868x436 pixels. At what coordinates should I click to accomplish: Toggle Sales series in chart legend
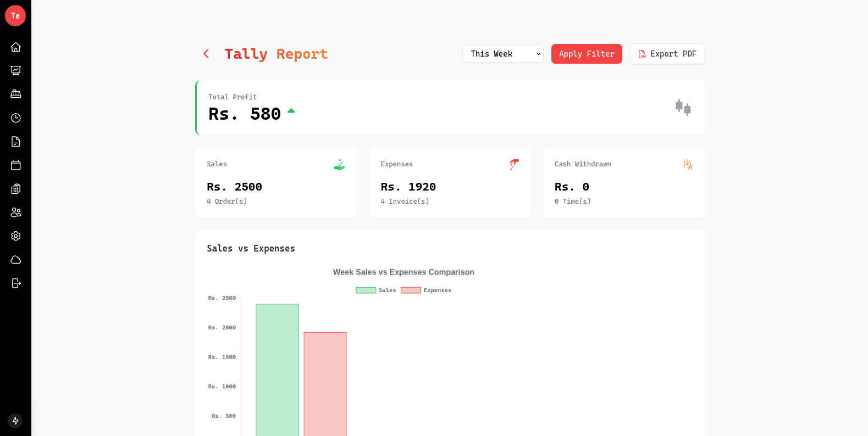point(376,290)
